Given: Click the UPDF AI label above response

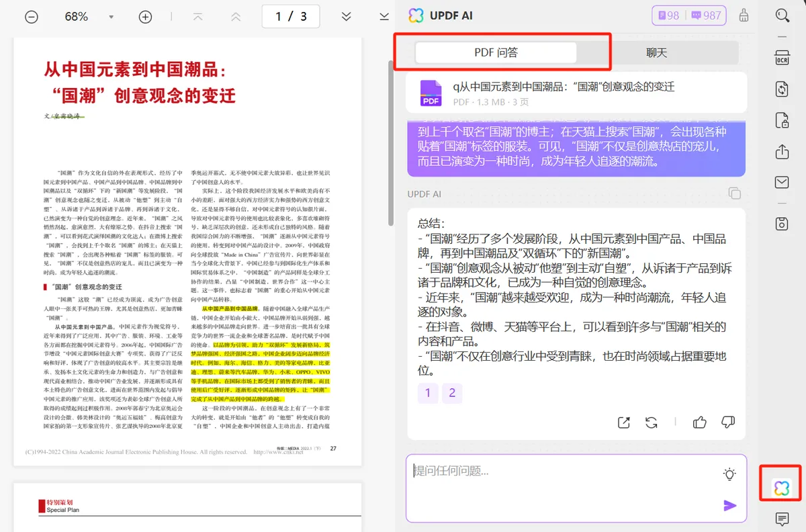Looking at the screenshot, I should [424, 194].
